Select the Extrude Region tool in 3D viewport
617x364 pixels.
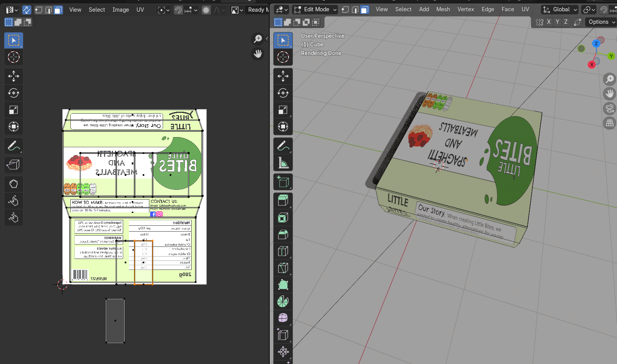pyautogui.click(x=283, y=200)
